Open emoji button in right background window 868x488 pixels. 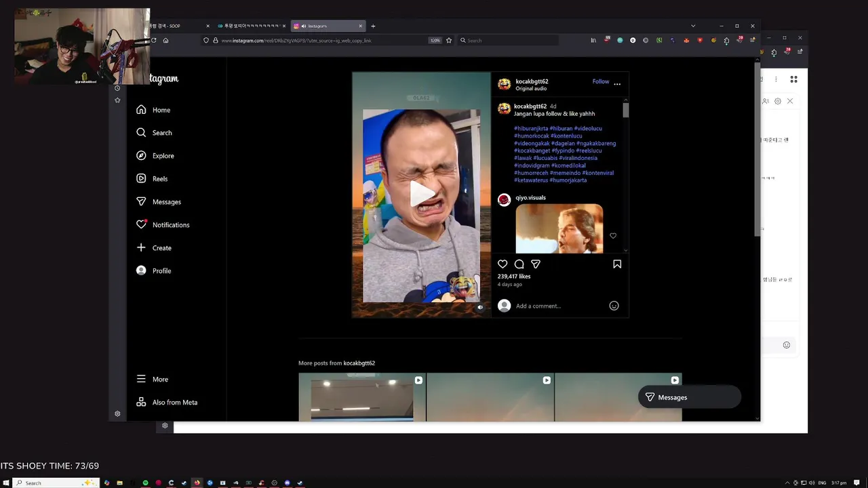coord(787,345)
